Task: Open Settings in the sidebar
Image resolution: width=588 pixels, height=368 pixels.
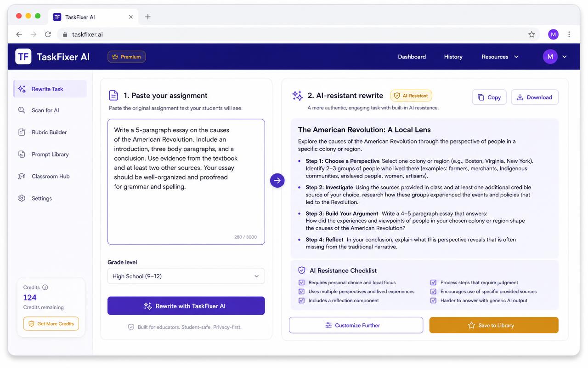Action: click(x=50, y=198)
